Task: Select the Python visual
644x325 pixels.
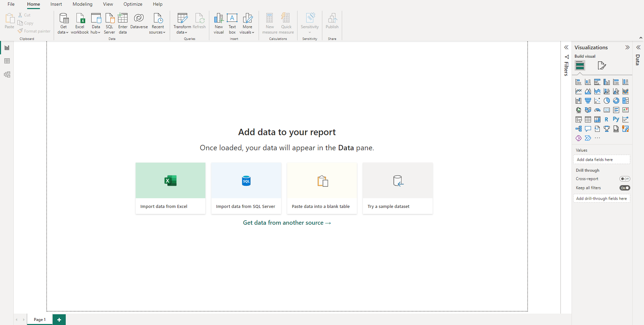Action: click(616, 119)
